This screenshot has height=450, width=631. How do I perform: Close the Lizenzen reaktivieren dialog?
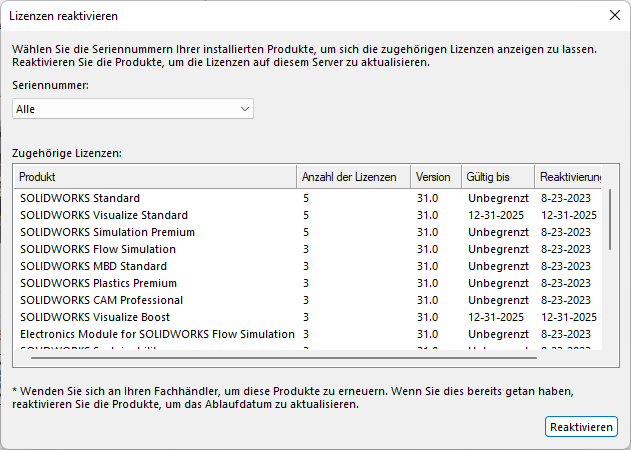(x=614, y=15)
